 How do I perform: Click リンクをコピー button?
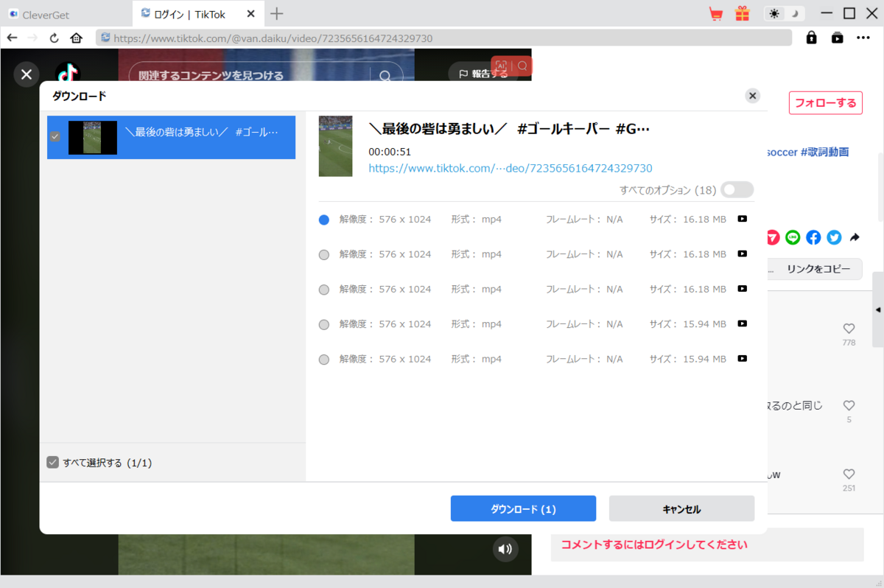818,269
